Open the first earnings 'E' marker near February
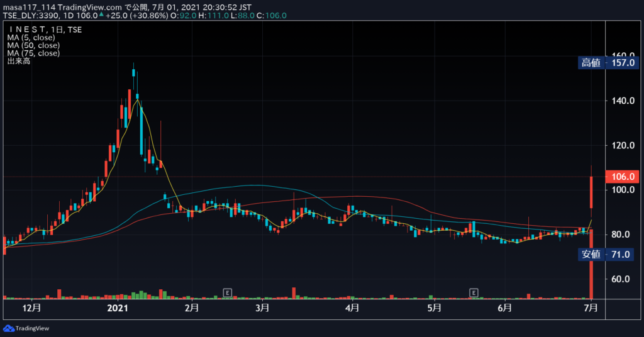 click(227, 292)
